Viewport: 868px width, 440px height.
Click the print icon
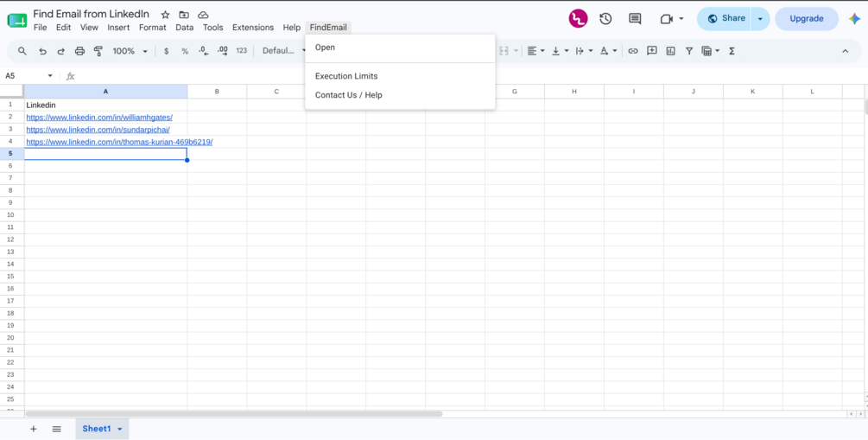(79, 51)
